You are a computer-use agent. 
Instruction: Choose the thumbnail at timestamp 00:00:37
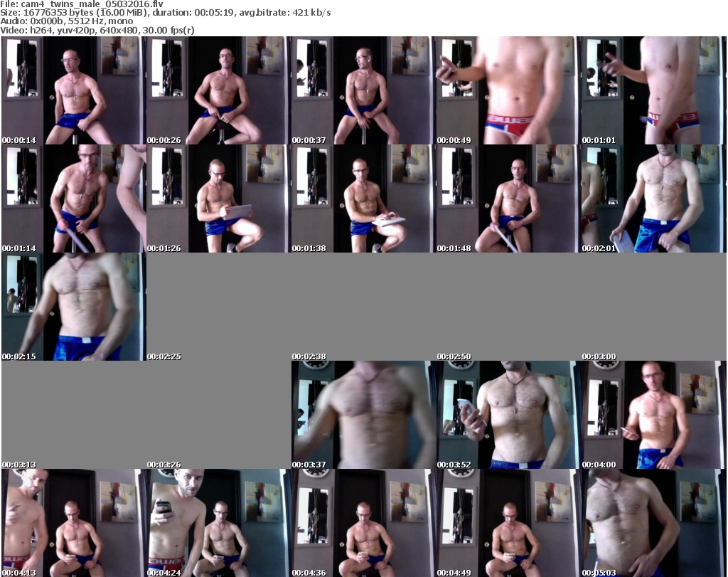[x=363, y=90]
